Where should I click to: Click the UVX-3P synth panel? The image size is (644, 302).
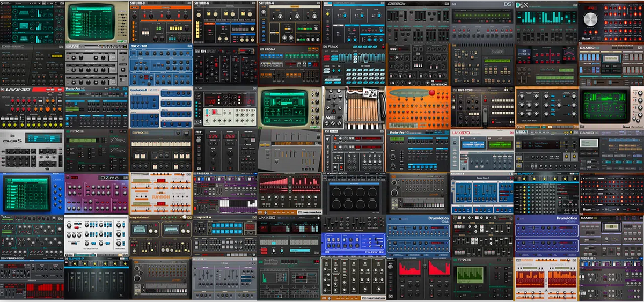(x=32, y=108)
